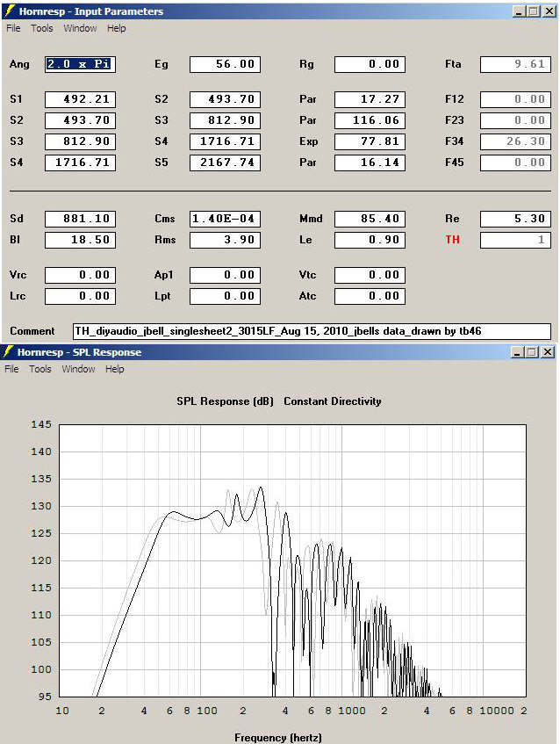Click the Re field showing 5.30
Image resolution: width=560 pixels, height=744 pixels.
pyautogui.click(x=515, y=219)
